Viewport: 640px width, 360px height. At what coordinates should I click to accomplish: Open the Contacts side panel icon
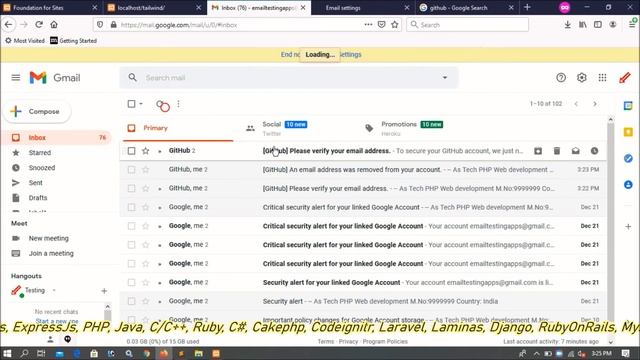point(628,185)
